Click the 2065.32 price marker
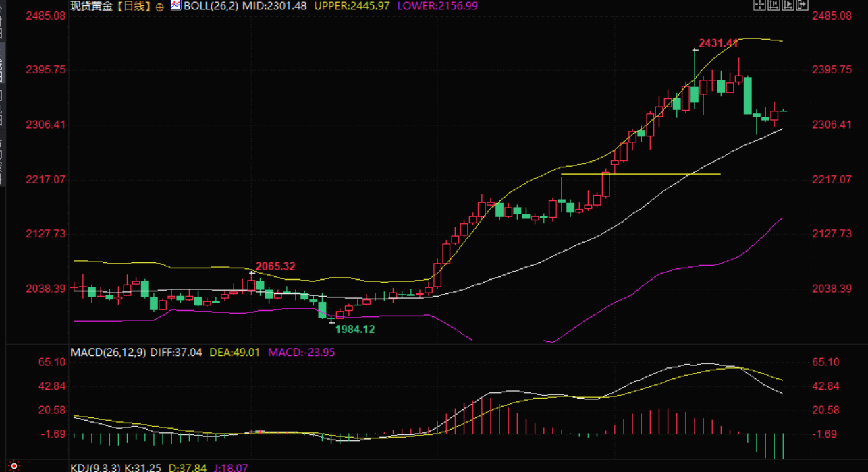 275,266
